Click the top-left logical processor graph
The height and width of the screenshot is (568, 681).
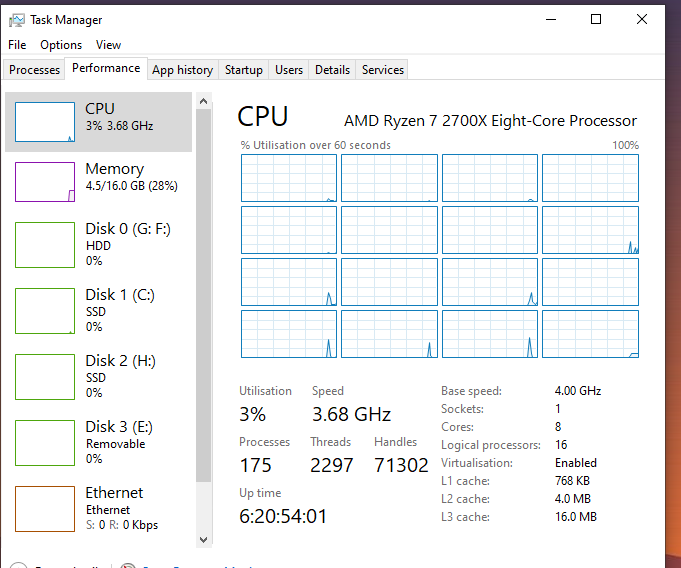(289, 178)
